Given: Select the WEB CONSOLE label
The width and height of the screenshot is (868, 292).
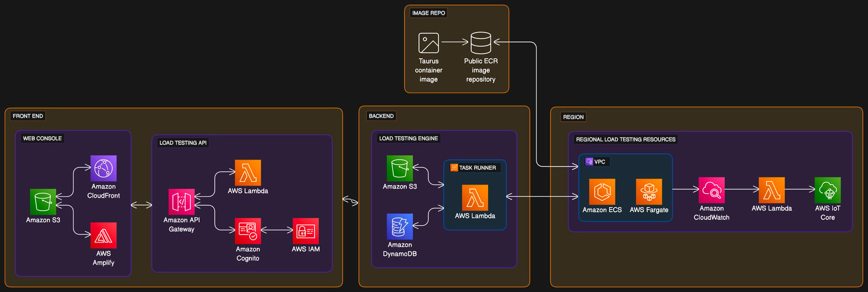Looking at the screenshot, I should point(42,138).
